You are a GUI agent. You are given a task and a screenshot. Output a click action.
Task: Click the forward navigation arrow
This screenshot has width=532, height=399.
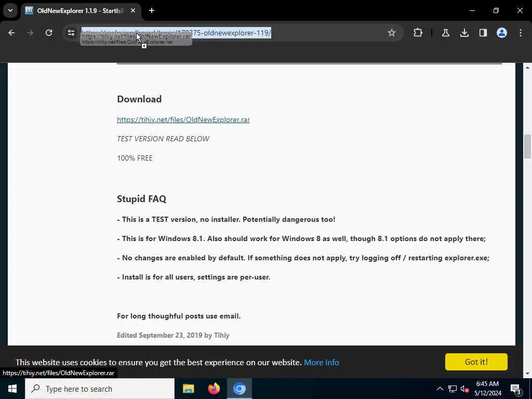click(x=30, y=33)
